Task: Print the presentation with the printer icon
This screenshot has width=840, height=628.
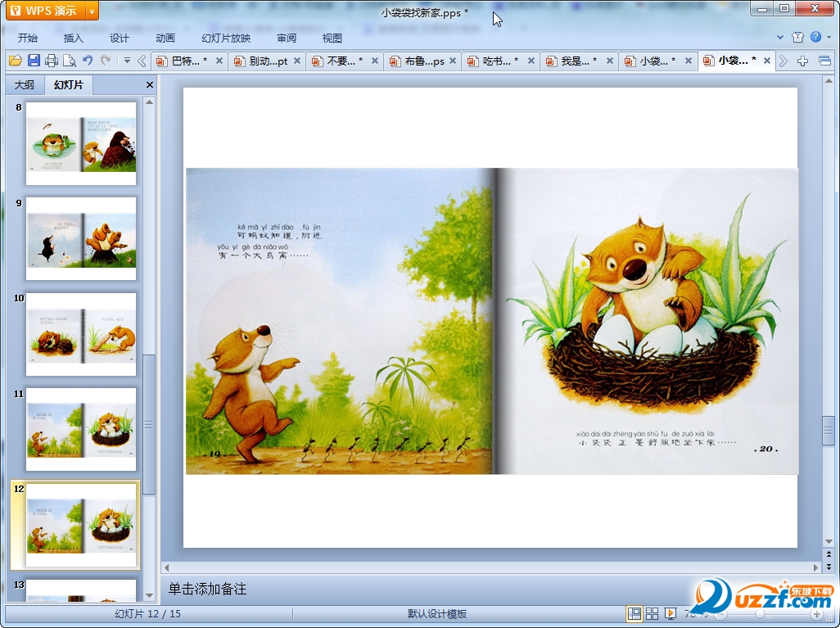Action: [52, 61]
